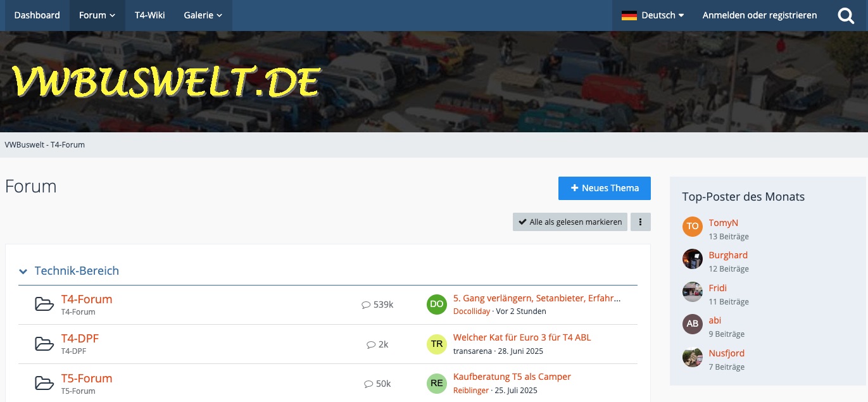The height and width of the screenshot is (402, 868).
Task: Click the T4-Forum folder icon
Action: point(44,305)
